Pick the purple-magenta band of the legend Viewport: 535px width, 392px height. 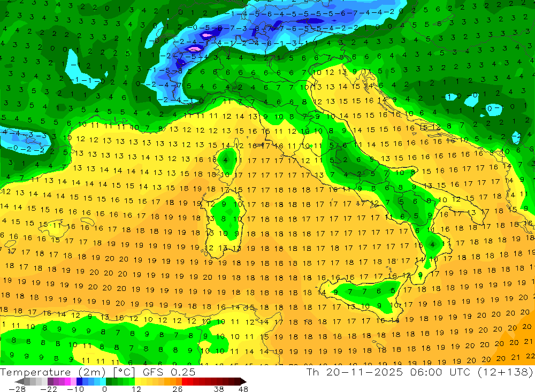pyautogui.click(x=62, y=381)
